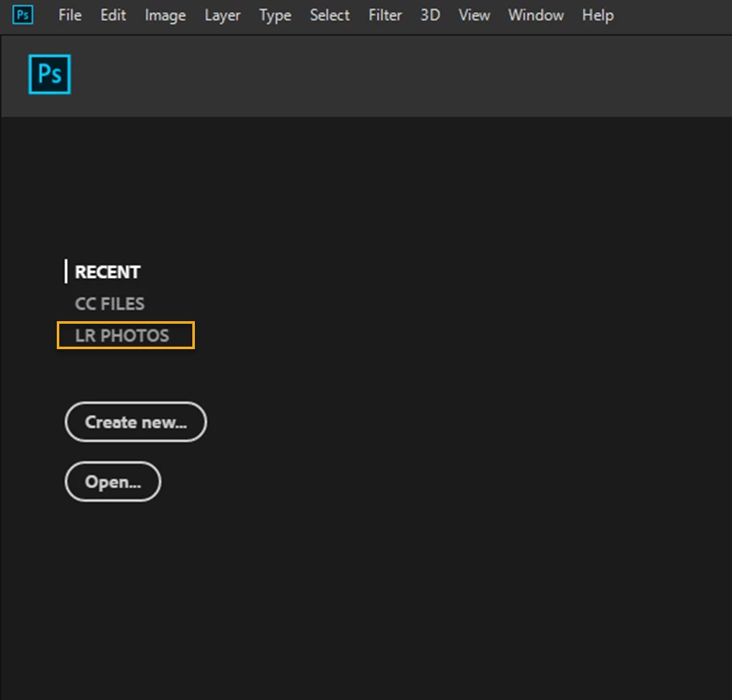Open the Window menu

click(x=536, y=15)
